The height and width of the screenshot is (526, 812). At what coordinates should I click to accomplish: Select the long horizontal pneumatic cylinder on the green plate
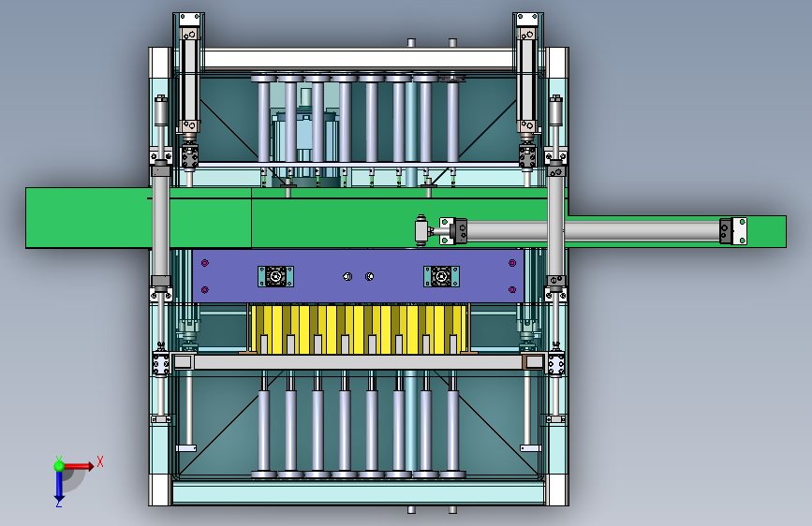coord(593,230)
